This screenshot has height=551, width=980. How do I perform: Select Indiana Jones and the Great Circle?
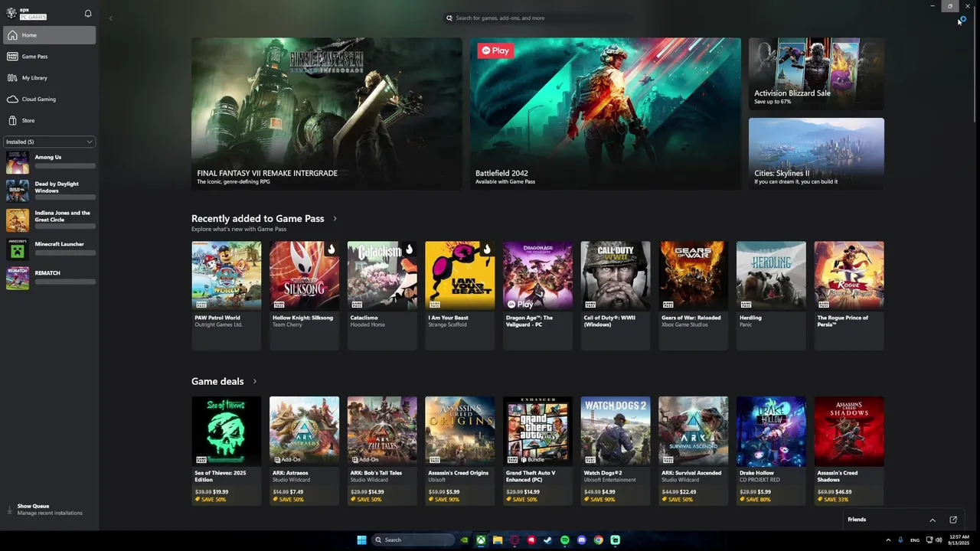50,220
